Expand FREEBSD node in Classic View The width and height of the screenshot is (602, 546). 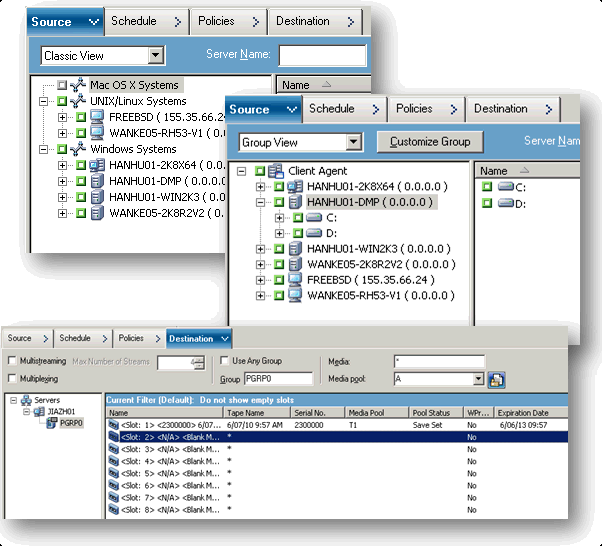coord(62,117)
